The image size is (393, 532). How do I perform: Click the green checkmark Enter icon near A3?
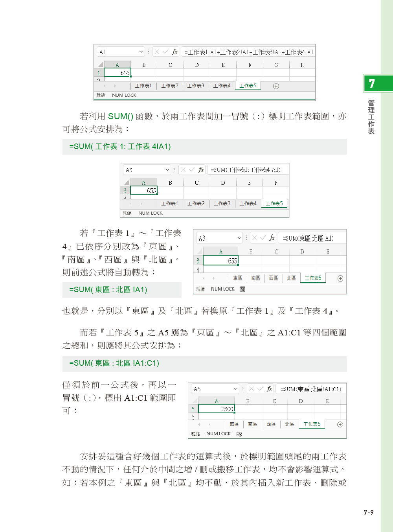coord(192,169)
